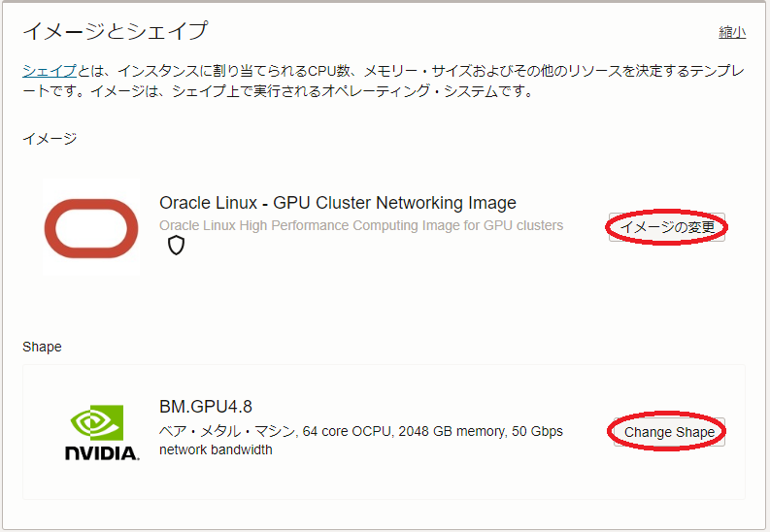Screen dimensions: 770x532
Task: Click the イメージ section label
Action: coord(50,138)
